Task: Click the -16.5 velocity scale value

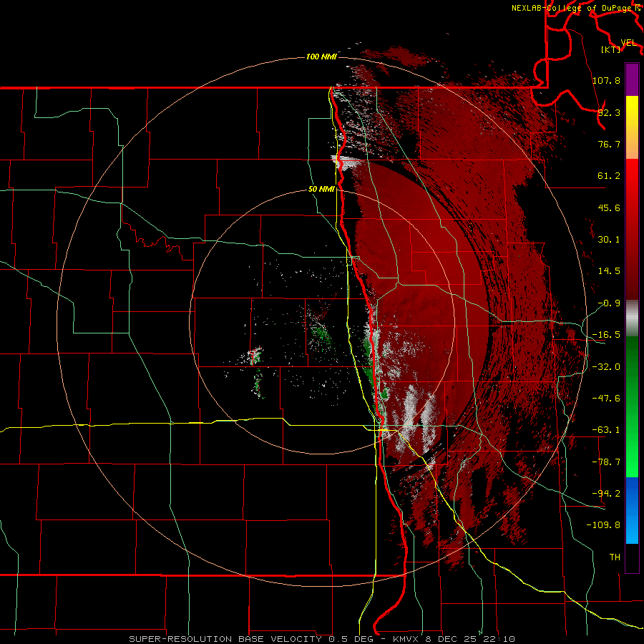Action: coord(606,335)
